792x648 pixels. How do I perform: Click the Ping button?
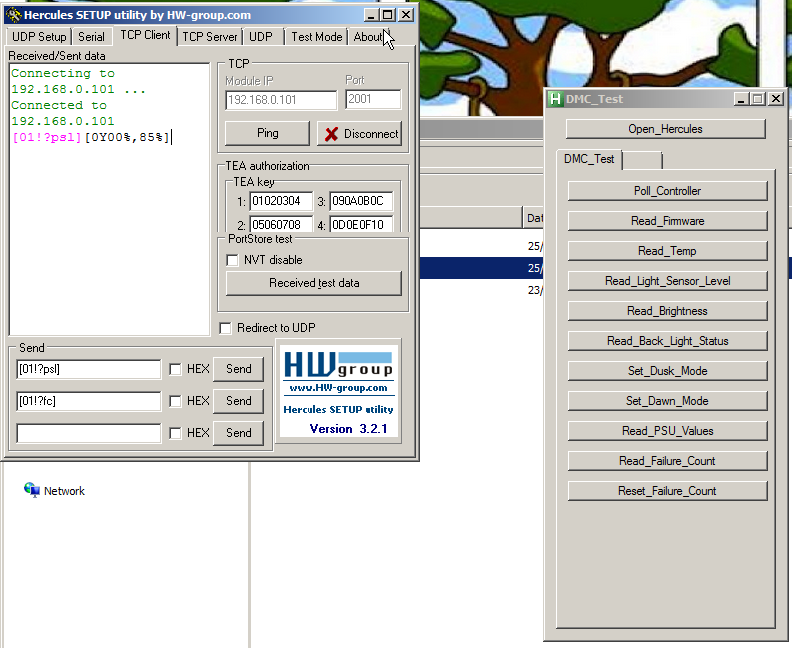pyautogui.click(x=267, y=133)
